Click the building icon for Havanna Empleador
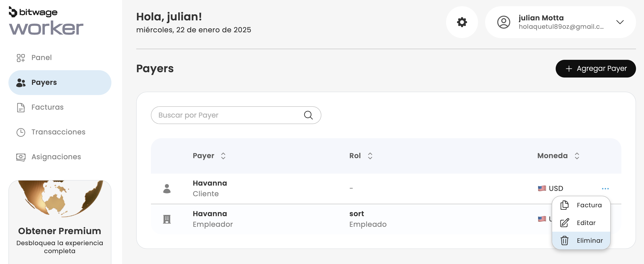This screenshot has width=644, height=264. click(x=167, y=219)
